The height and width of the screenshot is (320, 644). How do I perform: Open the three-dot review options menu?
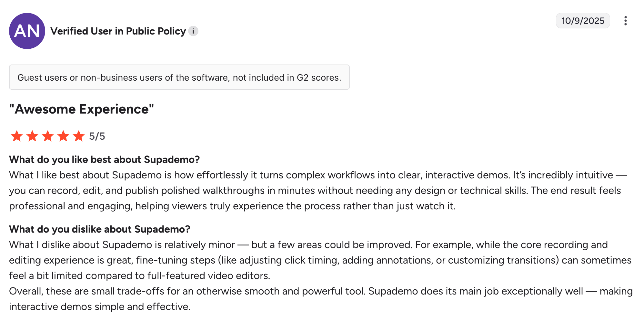pos(625,21)
